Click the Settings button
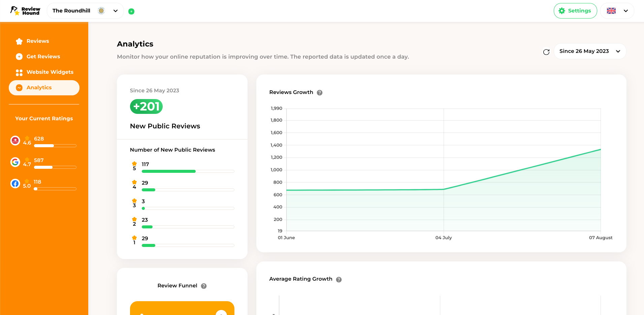 575,11
